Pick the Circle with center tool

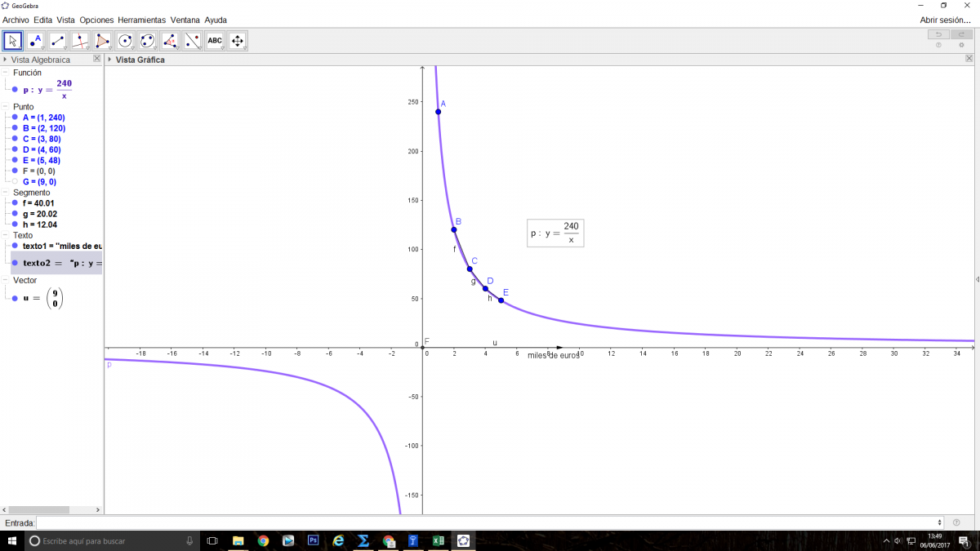(125, 41)
